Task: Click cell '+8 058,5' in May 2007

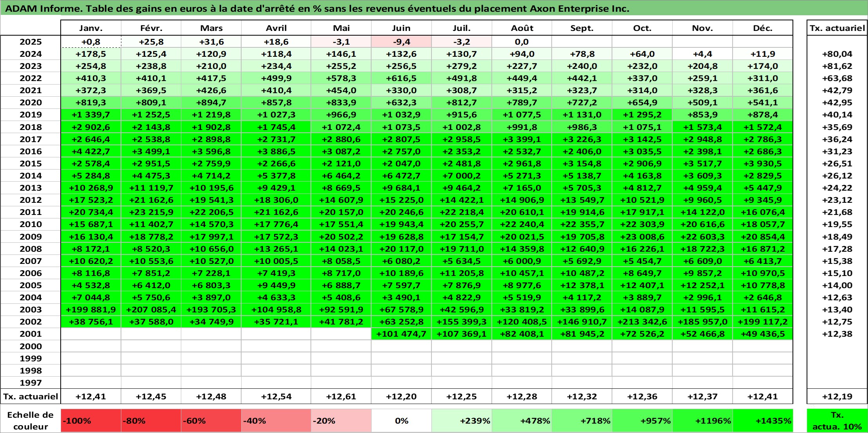Action: point(341,261)
